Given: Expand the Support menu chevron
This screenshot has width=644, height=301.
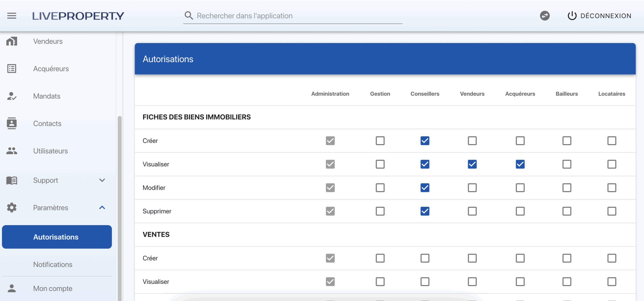Looking at the screenshot, I should [102, 180].
